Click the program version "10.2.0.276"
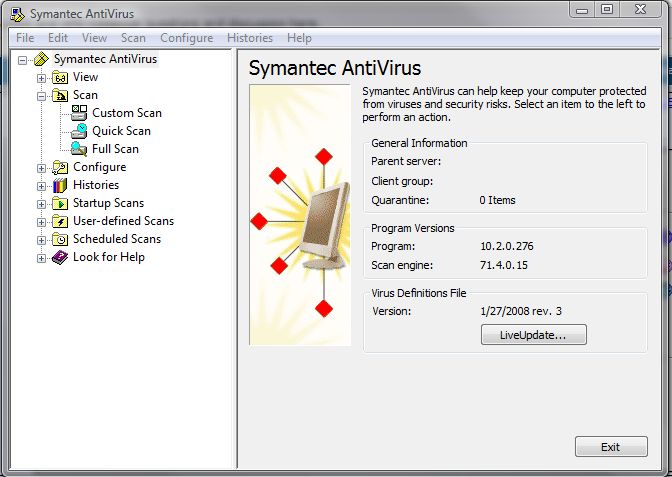 (x=507, y=246)
